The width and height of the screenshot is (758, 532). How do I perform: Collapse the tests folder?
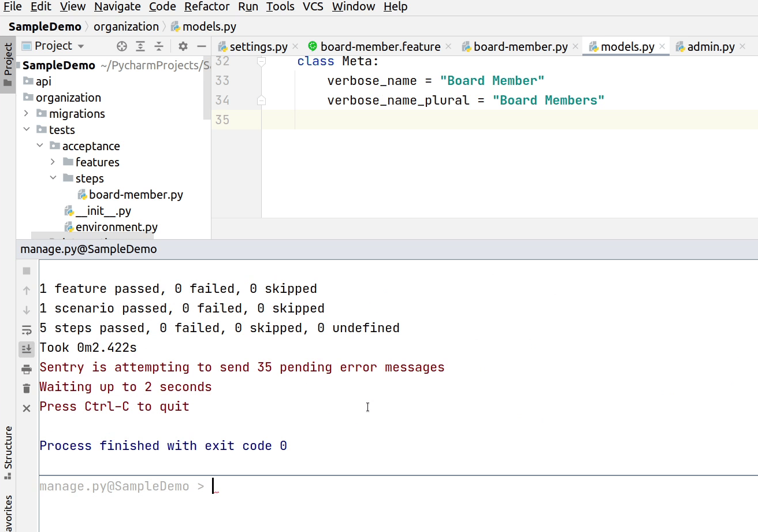[27, 130]
